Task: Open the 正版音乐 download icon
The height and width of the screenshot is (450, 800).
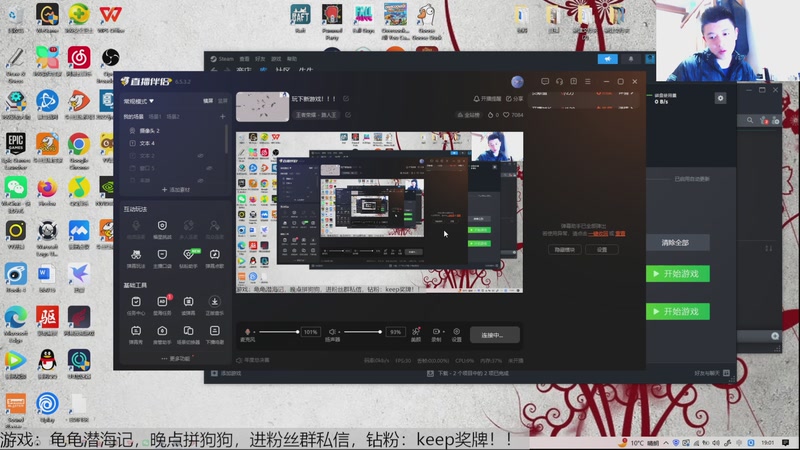Action: [214, 302]
